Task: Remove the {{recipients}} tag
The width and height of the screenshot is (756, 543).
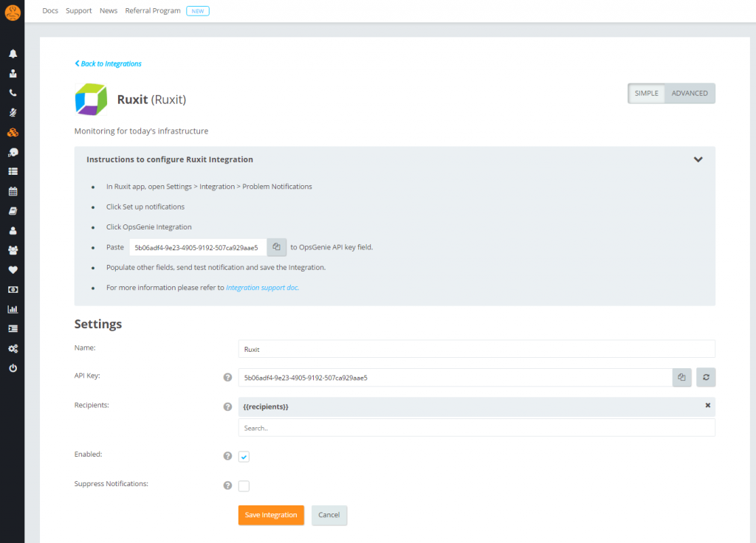Action: pyautogui.click(x=707, y=405)
